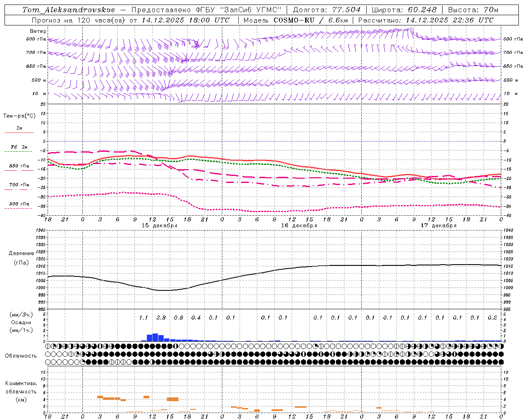The width and height of the screenshot is (525, 420).
Task: Click the 17 декабря date label
Action: pyautogui.click(x=438, y=226)
